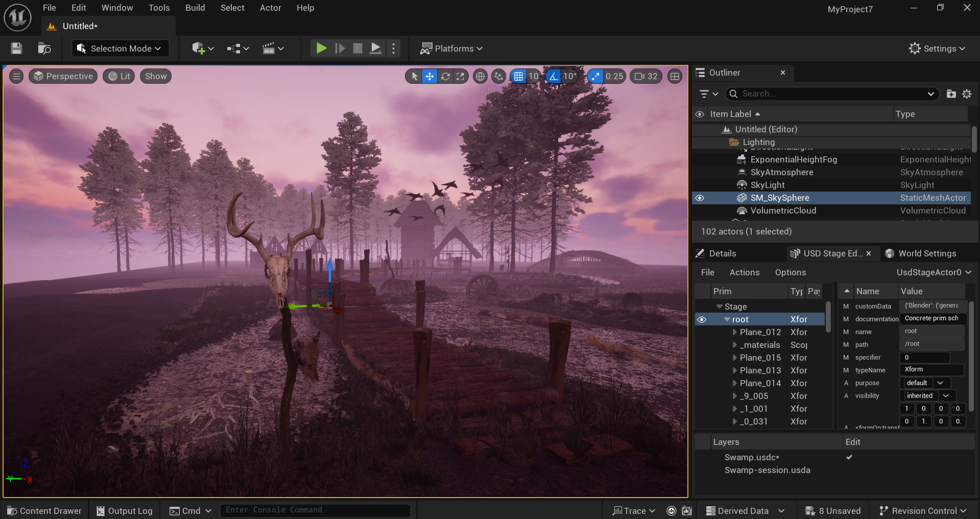Activate the Scale tool in the viewport
Viewport: 980px width, 519px height.
click(461, 76)
